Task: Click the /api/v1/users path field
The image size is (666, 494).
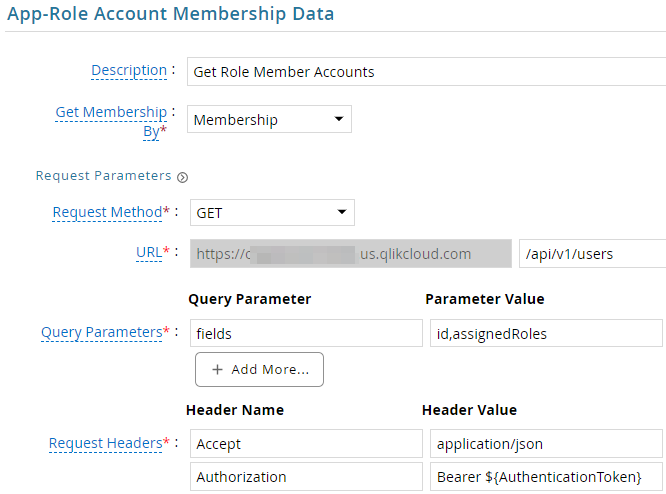Action: pos(593,254)
